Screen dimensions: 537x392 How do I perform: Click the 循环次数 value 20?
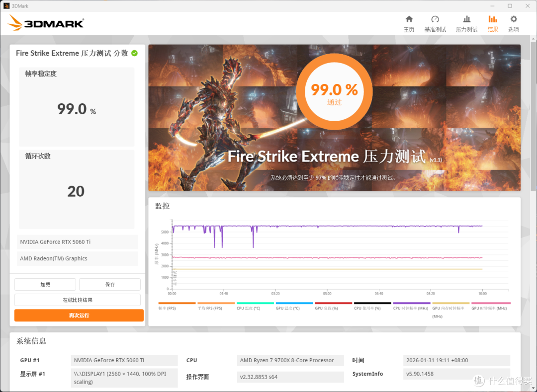pos(76,191)
